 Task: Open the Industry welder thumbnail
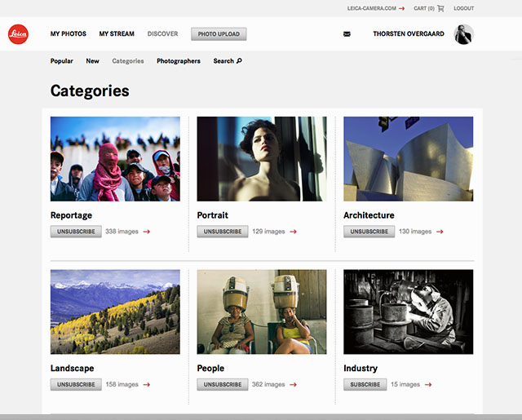tap(408, 312)
